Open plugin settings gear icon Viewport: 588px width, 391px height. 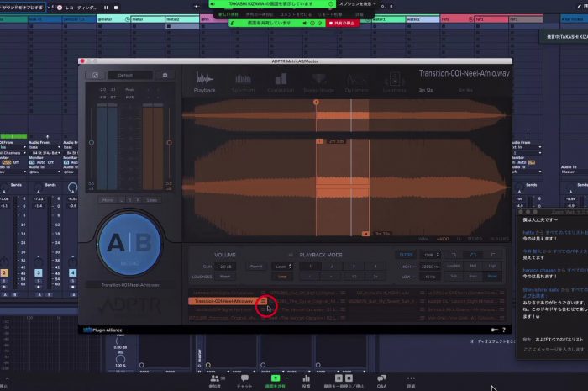point(165,76)
